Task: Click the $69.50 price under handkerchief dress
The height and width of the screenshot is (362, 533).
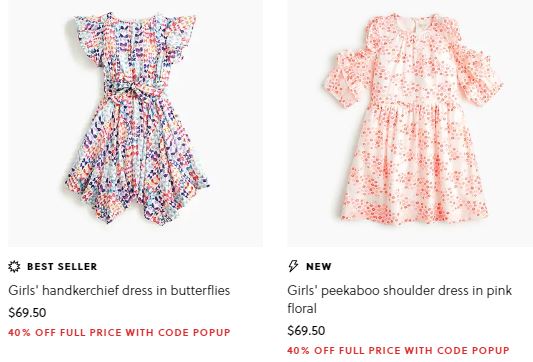Action: coord(27,313)
